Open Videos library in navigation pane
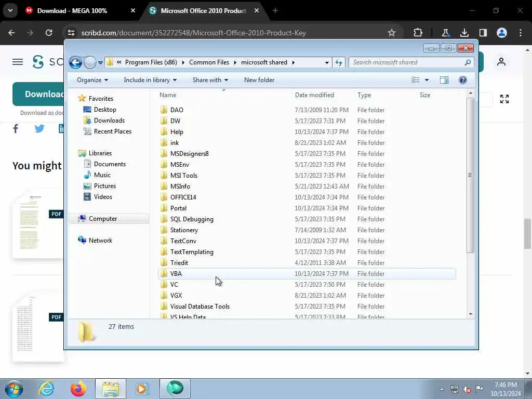This screenshot has height=399, width=532. [103, 197]
